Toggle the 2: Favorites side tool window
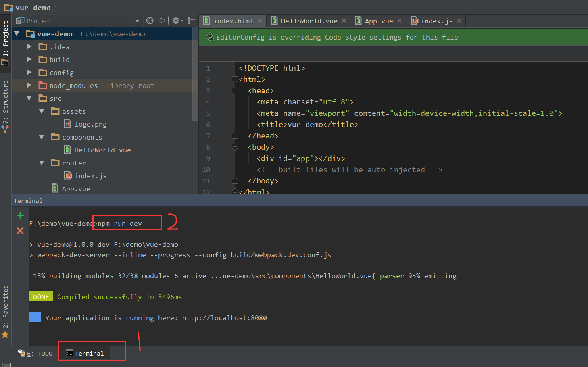Screen dimensions: 588x367 5,311
